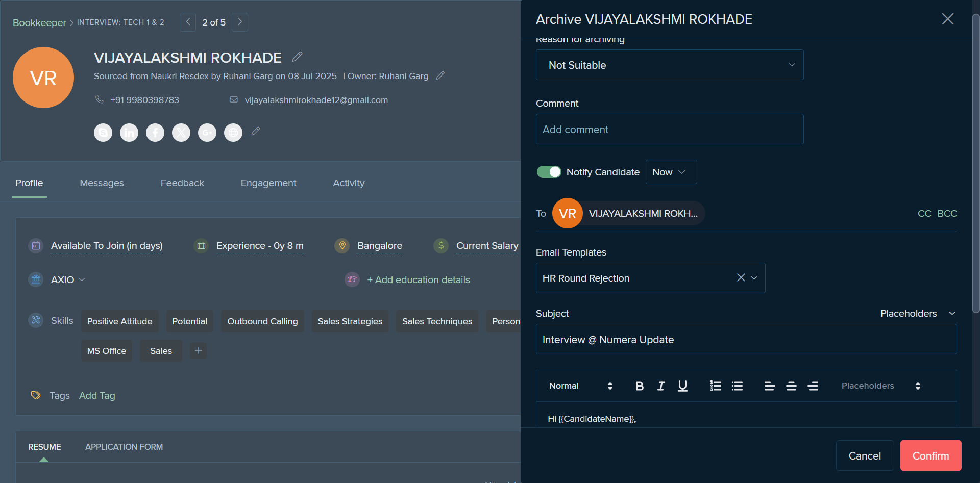980x483 pixels.
Task: Select APPLICATION FORM tab
Action: [124, 447]
